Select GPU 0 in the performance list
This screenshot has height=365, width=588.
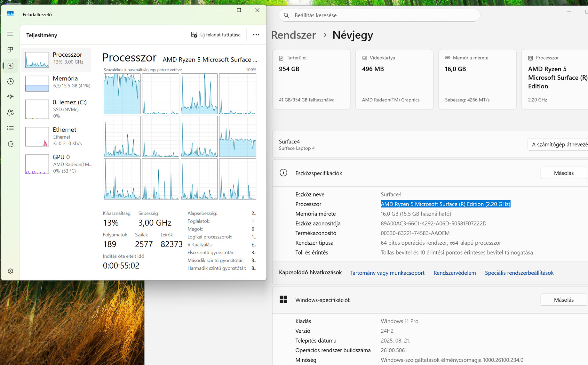click(56, 164)
